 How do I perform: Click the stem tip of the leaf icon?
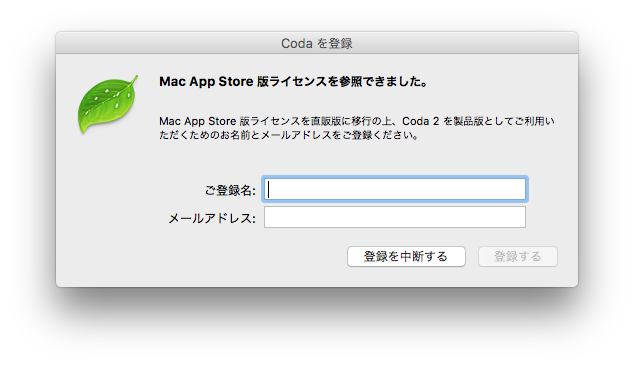click(x=135, y=78)
